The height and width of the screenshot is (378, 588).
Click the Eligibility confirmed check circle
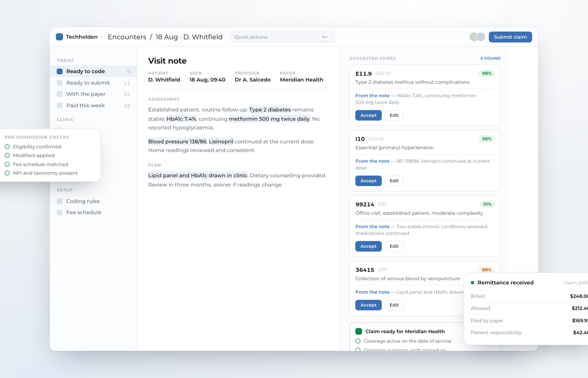[7, 147]
